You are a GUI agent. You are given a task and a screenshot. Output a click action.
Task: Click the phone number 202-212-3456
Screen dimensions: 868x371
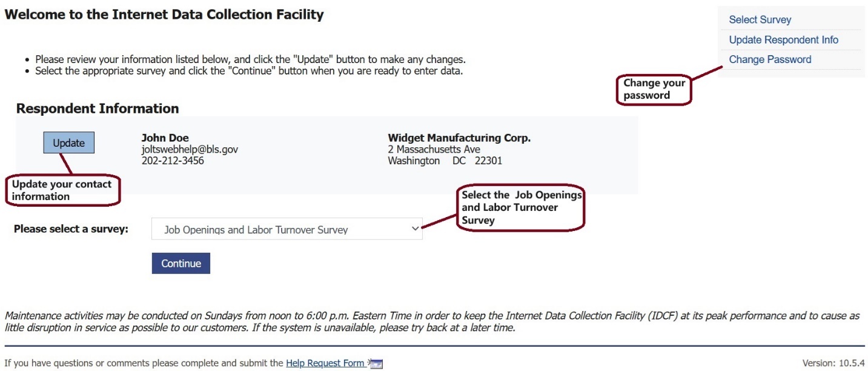point(173,161)
